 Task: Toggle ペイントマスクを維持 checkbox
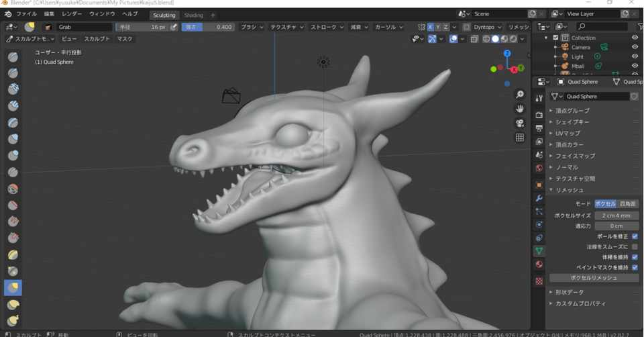click(635, 267)
